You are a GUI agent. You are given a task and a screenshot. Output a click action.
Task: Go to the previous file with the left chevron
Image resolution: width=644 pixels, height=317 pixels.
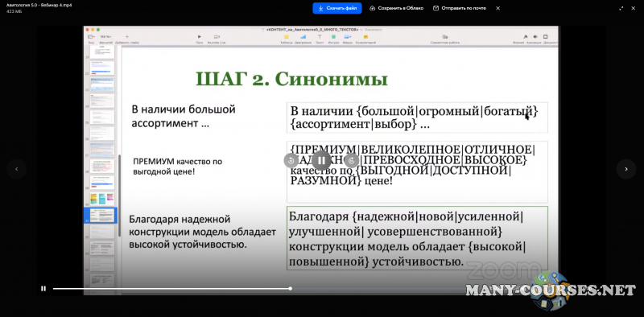pos(17,169)
